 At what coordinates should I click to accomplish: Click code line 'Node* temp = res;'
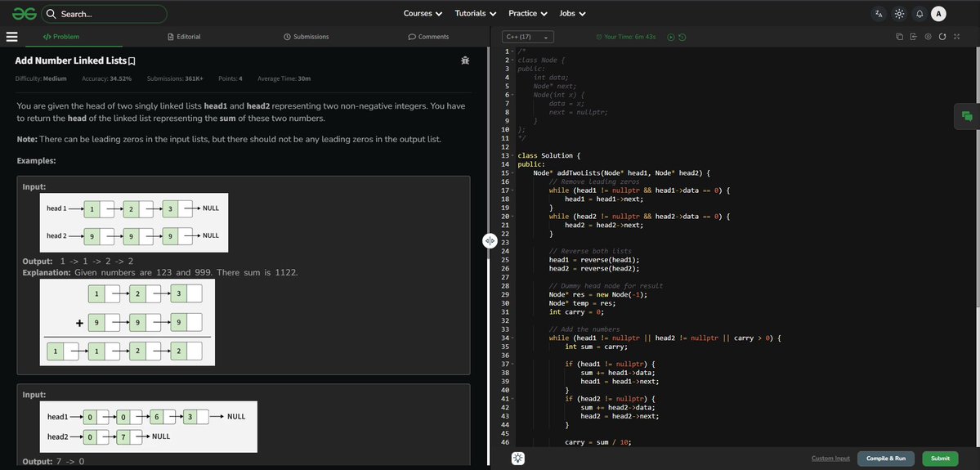coord(582,303)
